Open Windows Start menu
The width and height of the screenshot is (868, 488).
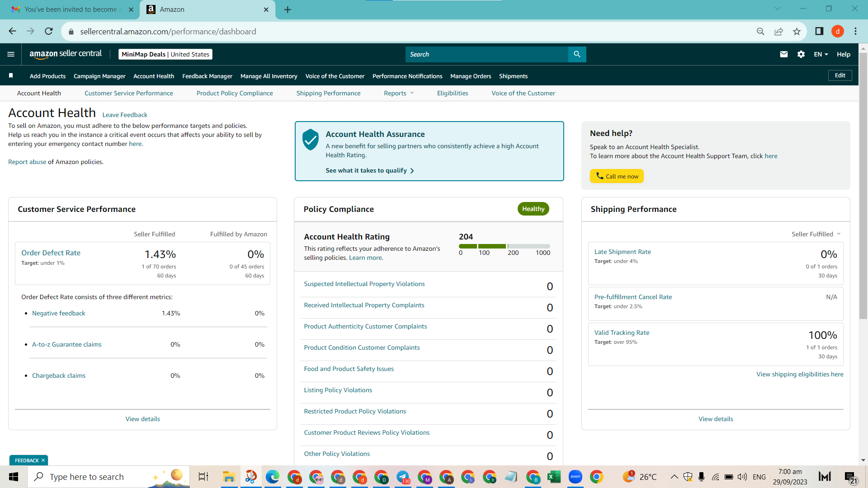pos(14,477)
